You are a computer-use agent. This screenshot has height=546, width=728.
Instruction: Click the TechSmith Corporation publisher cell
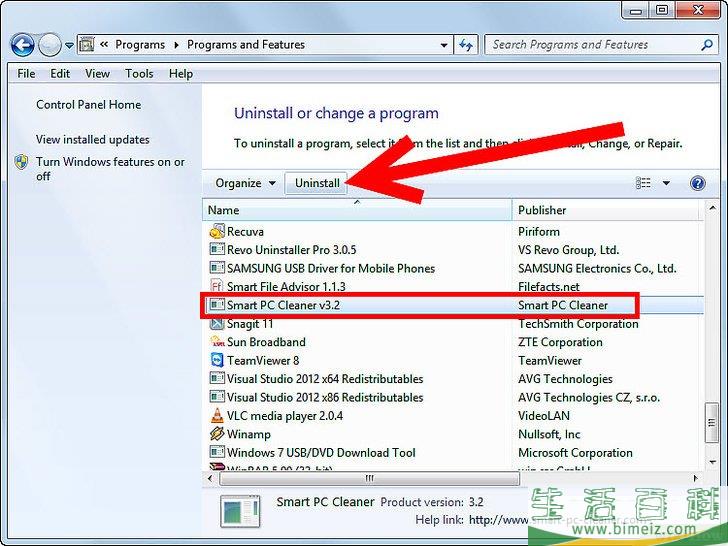(578, 324)
